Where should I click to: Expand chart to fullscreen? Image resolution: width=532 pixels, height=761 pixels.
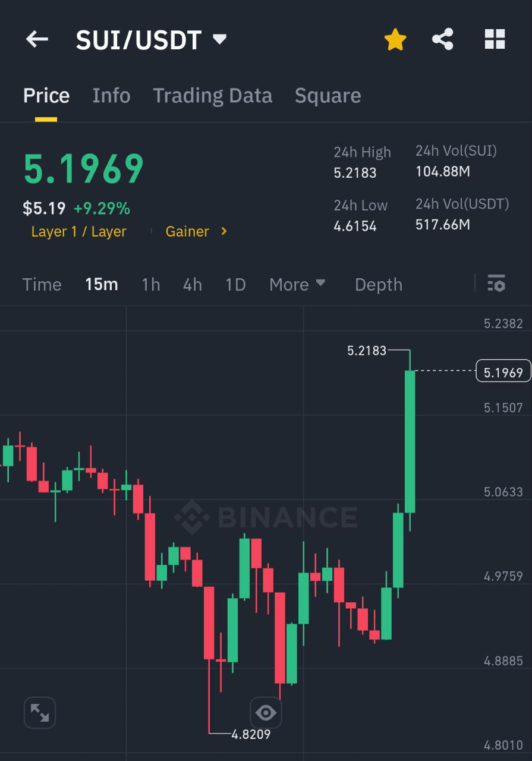click(40, 713)
